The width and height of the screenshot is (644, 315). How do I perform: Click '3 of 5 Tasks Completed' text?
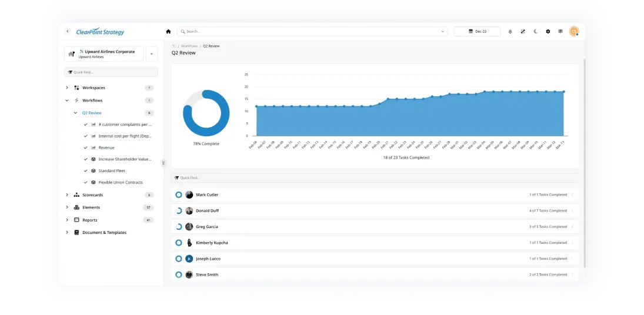548,227
